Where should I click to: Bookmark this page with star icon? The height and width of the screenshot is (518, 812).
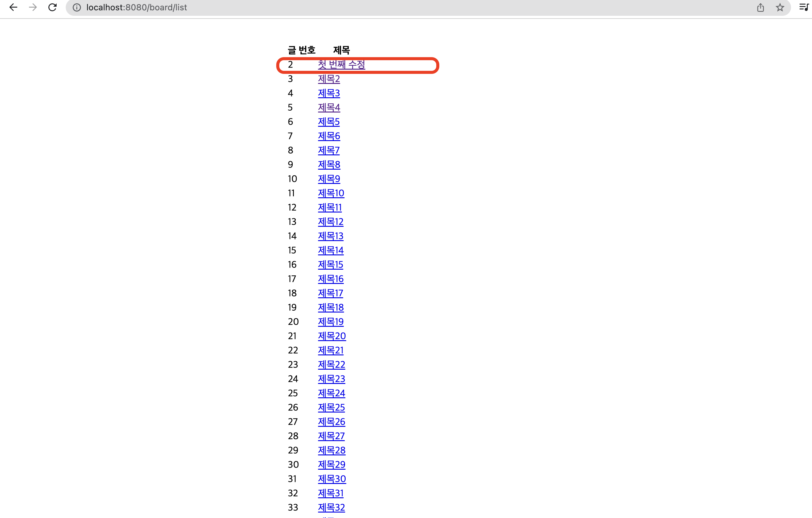point(780,7)
